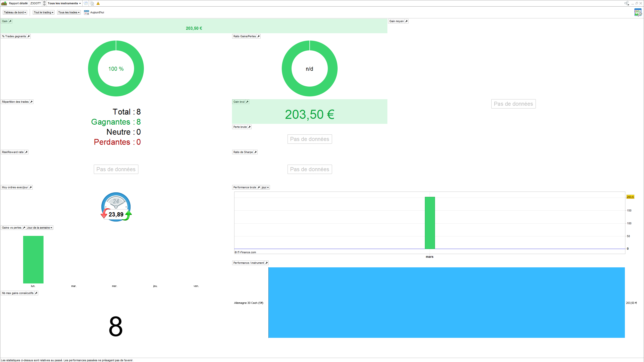Expand the Tous les trades filter
Image resolution: width=644 pixels, height=362 pixels.
(69, 12)
